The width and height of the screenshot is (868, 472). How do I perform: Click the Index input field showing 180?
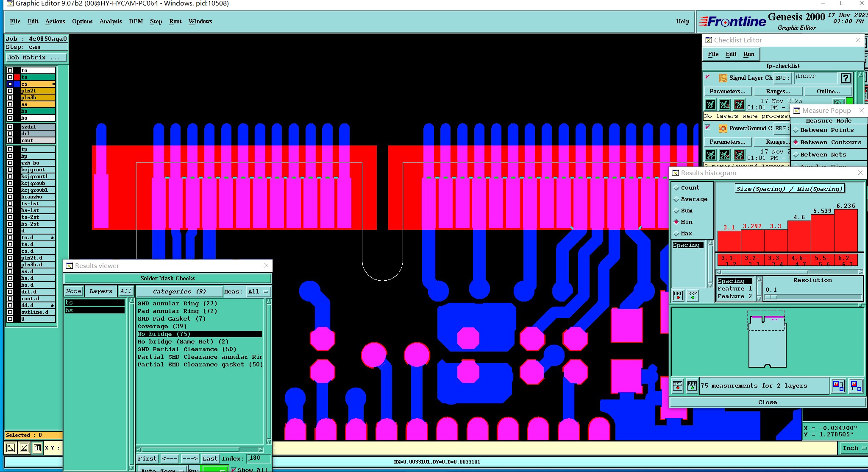(259, 458)
